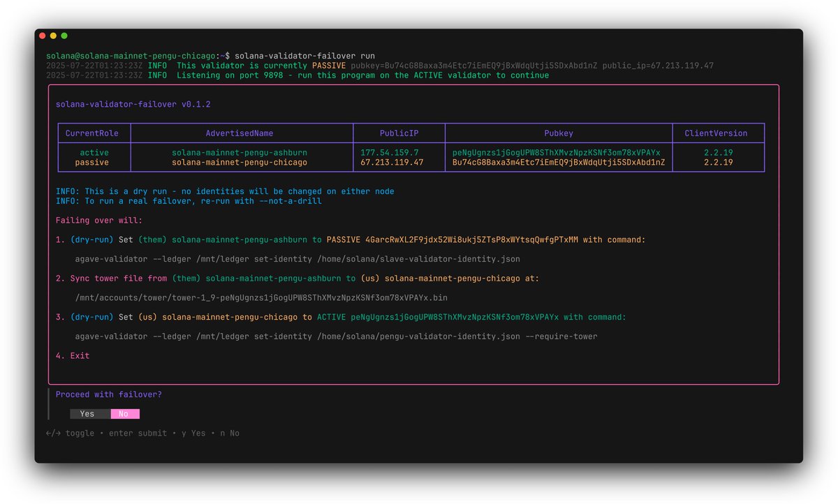Image resolution: width=838 pixels, height=504 pixels.
Task: Click the PublicIP column header
Action: (399, 133)
